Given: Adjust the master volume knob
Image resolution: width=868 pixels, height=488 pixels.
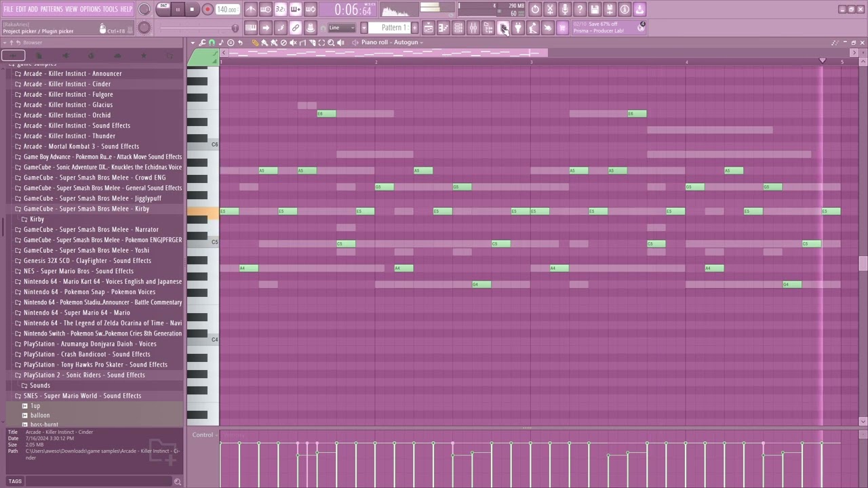Looking at the screenshot, I should [x=144, y=9].
